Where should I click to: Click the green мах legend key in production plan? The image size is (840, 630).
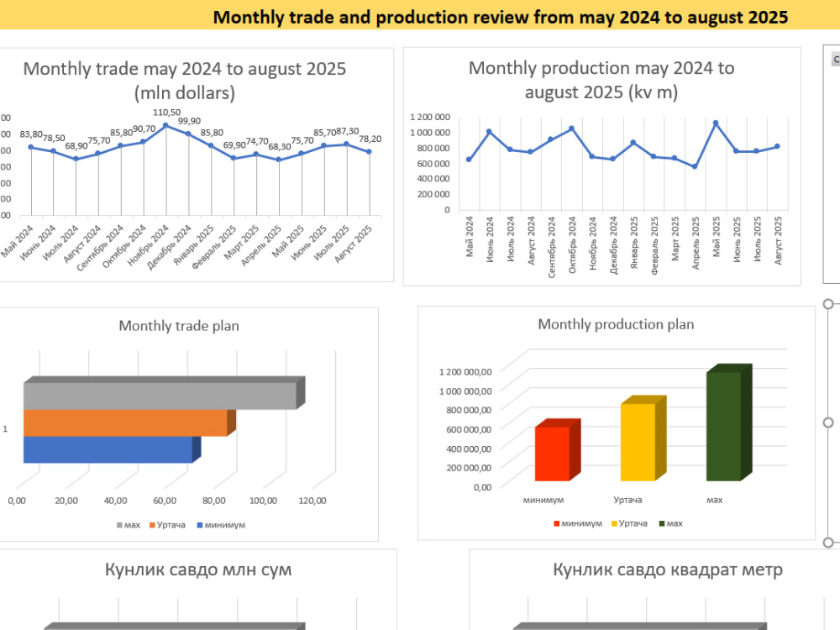coord(662,523)
